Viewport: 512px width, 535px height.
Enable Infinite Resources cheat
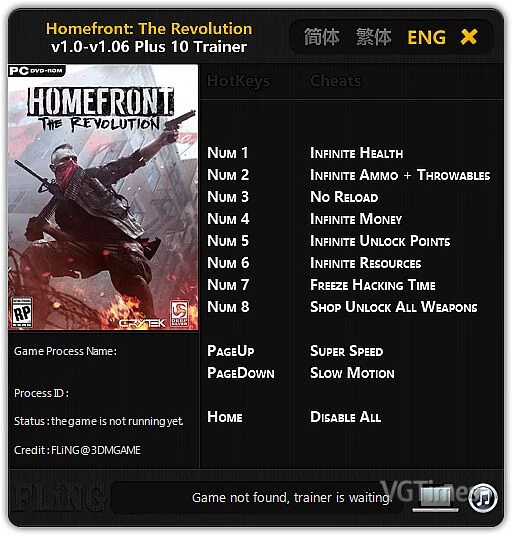(366, 263)
